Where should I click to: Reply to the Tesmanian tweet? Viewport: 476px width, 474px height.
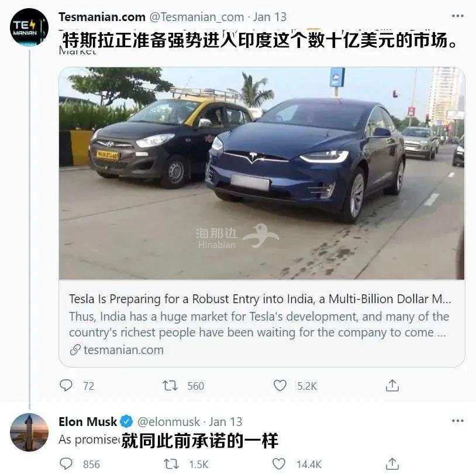(67, 385)
